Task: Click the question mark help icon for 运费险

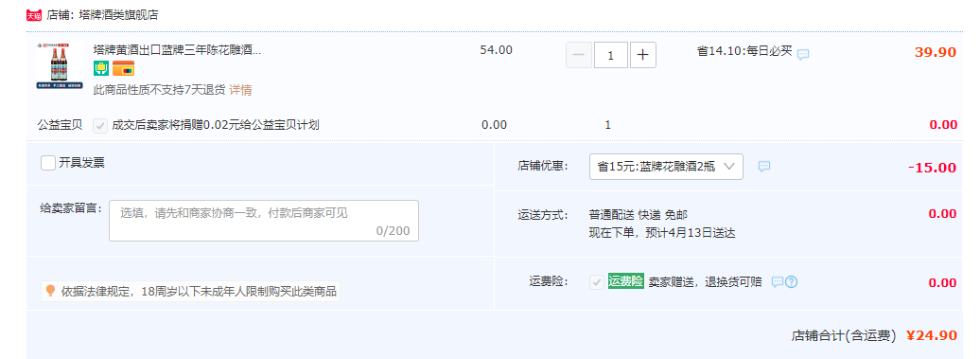Action: [x=791, y=282]
